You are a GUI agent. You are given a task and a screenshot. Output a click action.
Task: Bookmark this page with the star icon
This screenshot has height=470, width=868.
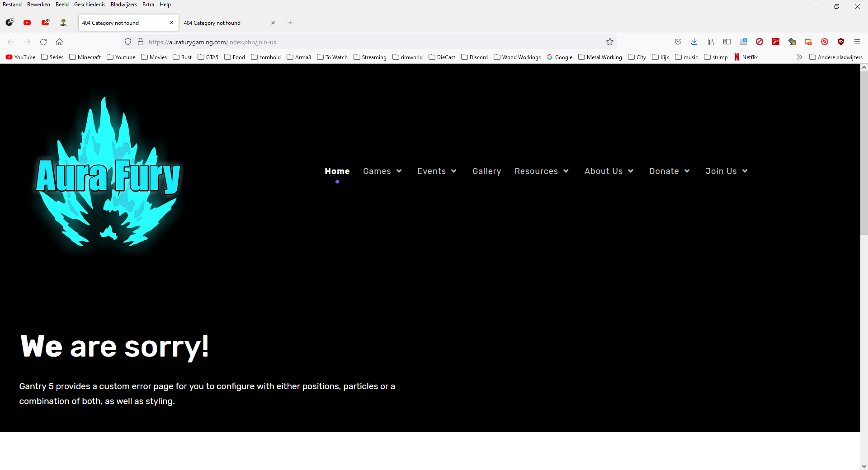tap(610, 42)
